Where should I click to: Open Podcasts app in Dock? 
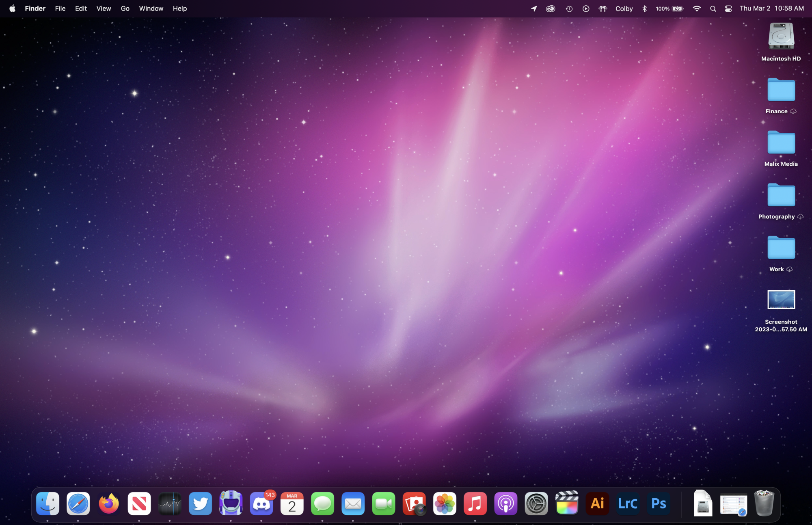click(x=505, y=504)
